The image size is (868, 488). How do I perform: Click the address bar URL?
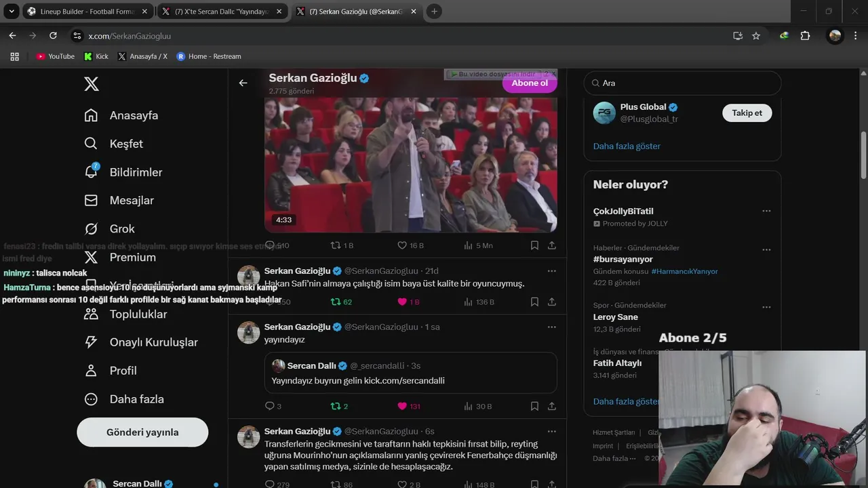click(x=129, y=36)
